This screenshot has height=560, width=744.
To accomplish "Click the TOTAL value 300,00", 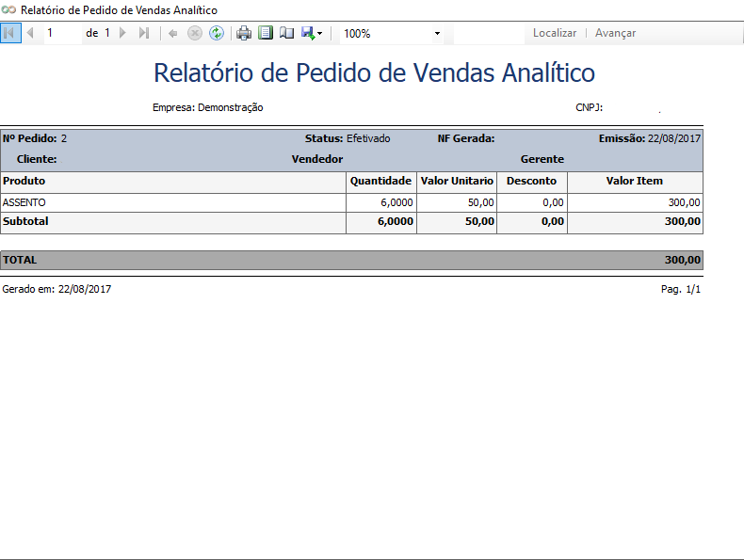I will pyautogui.click(x=683, y=260).
